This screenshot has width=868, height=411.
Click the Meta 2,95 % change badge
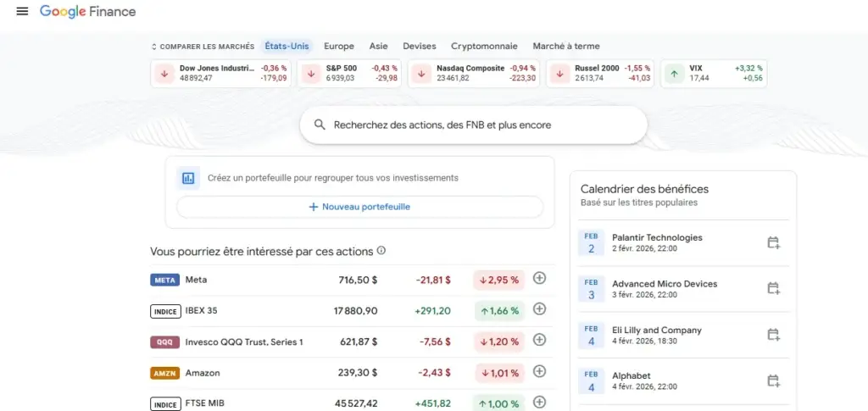pos(498,280)
